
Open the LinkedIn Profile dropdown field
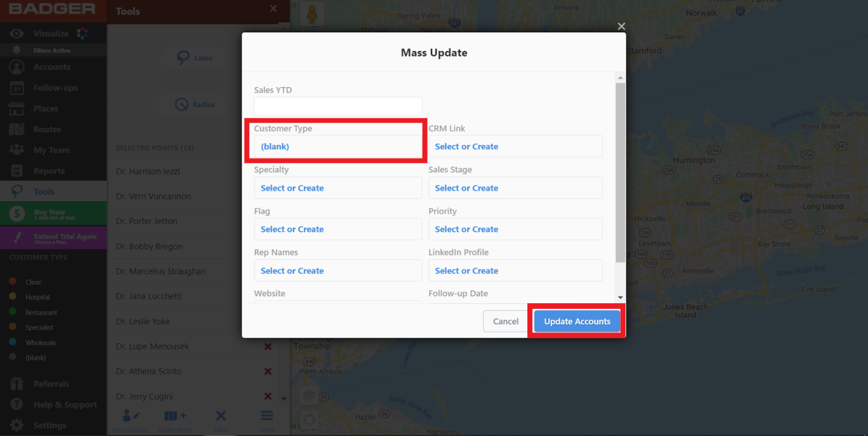(515, 271)
